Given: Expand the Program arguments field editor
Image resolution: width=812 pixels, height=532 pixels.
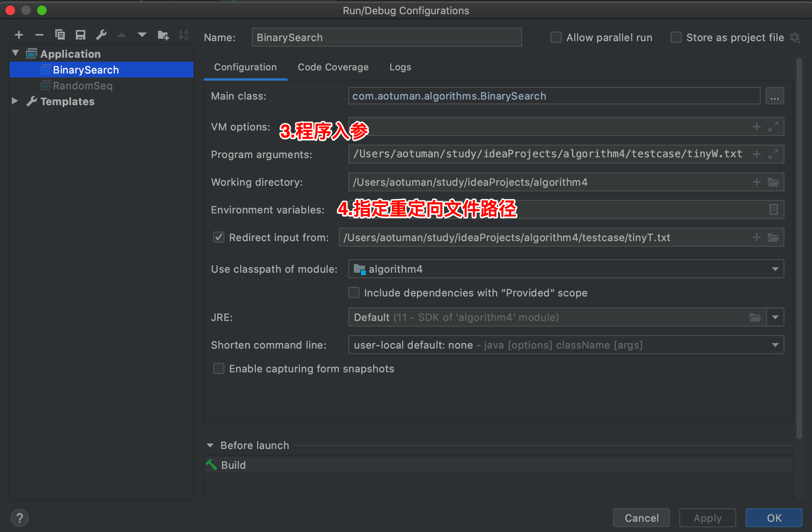Looking at the screenshot, I should 773,154.
